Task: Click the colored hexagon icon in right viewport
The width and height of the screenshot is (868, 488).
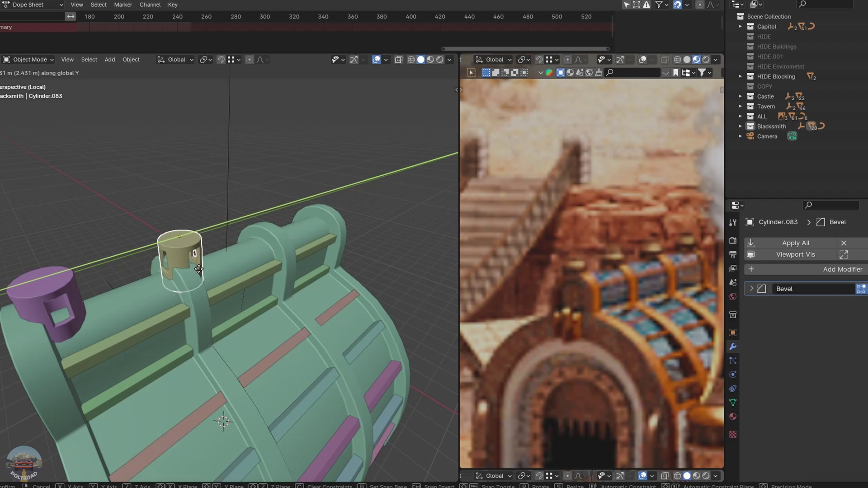Action: 549,72
